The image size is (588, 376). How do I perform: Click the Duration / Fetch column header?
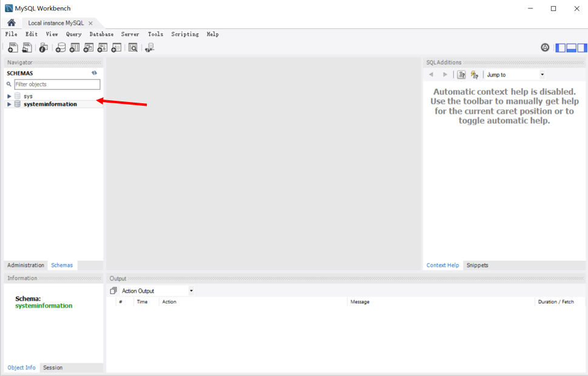point(556,302)
